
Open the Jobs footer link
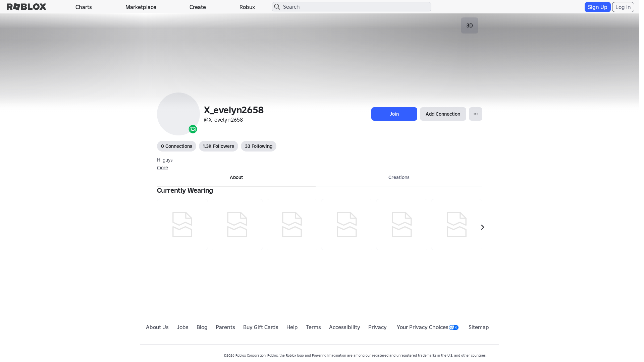(x=182, y=327)
